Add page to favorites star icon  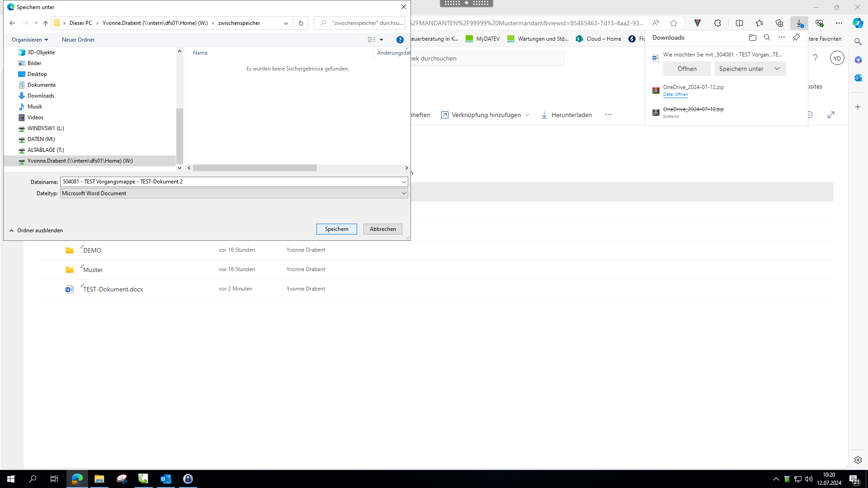coord(674,23)
